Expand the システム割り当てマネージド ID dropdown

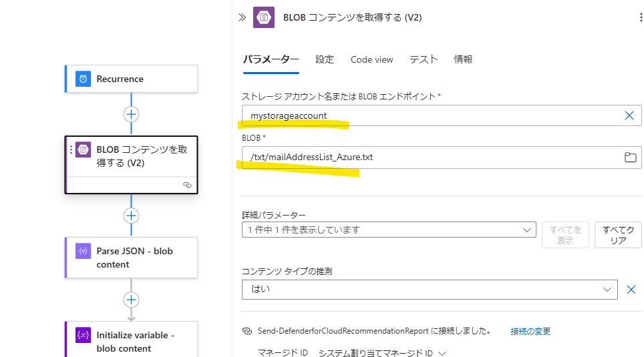382,353
